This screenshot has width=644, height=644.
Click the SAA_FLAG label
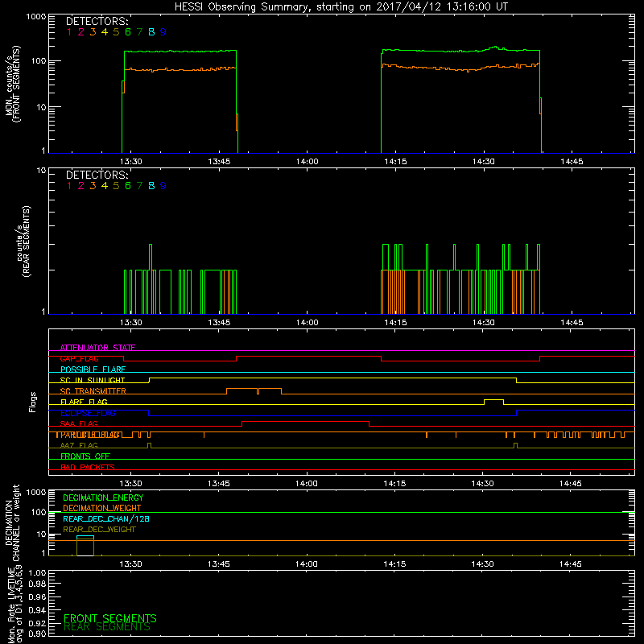(79, 423)
